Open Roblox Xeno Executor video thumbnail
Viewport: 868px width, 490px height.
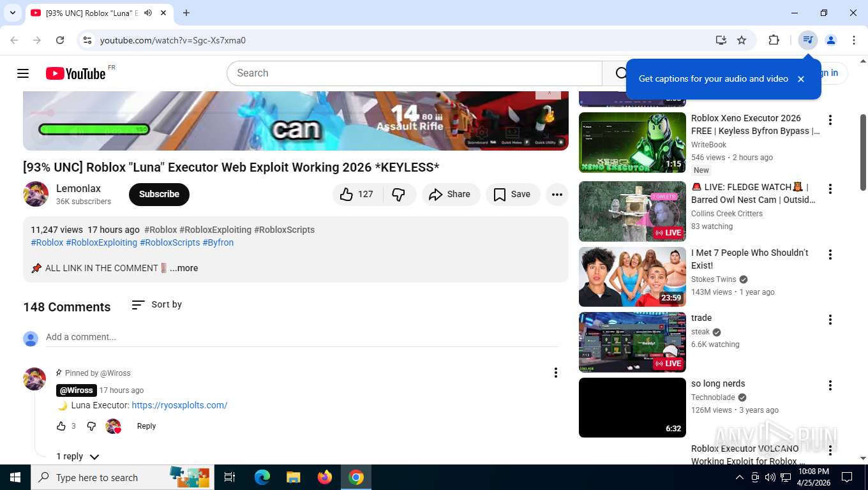[x=632, y=143]
